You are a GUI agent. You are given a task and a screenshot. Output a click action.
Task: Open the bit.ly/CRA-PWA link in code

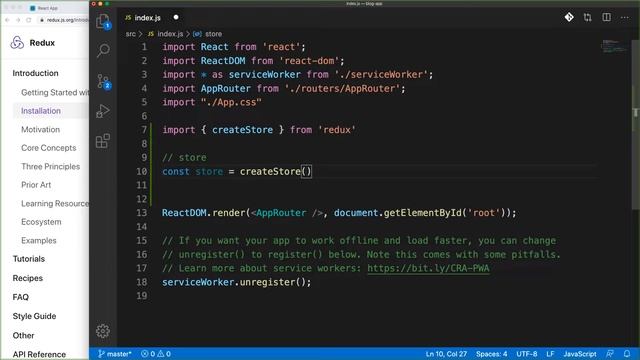tap(428, 268)
